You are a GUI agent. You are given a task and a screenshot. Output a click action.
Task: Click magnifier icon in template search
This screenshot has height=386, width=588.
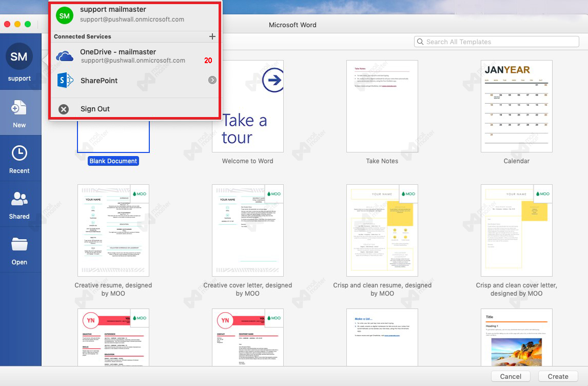pyautogui.click(x=420, y=42)
